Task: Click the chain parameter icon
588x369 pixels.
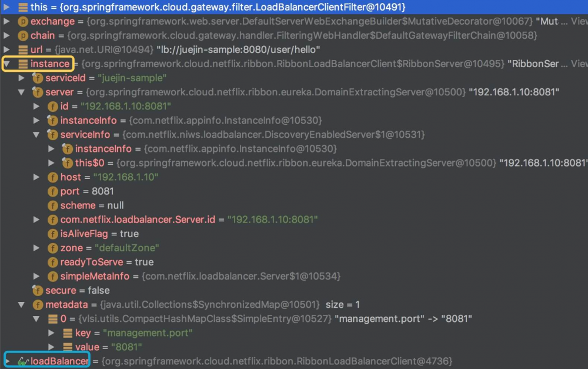Action: click(23, 36)
